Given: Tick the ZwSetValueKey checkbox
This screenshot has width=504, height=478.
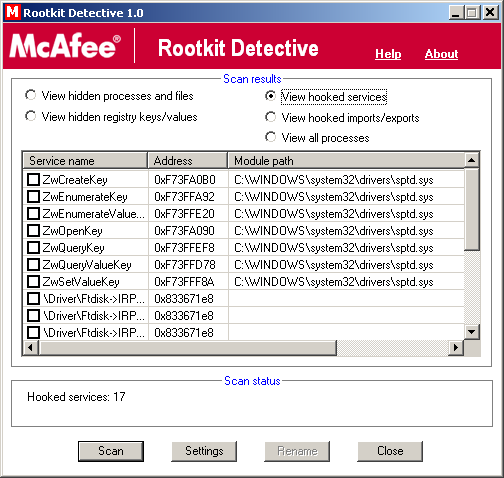Looking at the screenshot, I should tap(33, 282).
